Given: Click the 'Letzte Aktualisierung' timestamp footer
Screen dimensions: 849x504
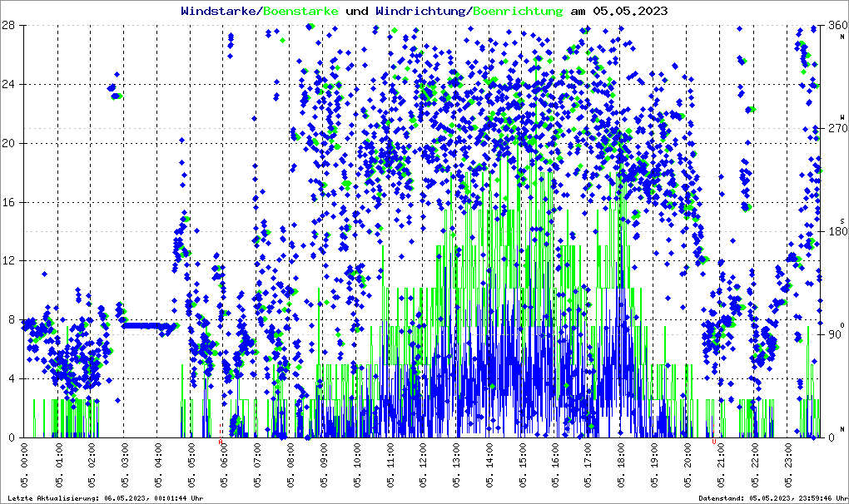Looking at the screenshot, I should [x=106, y=498].
